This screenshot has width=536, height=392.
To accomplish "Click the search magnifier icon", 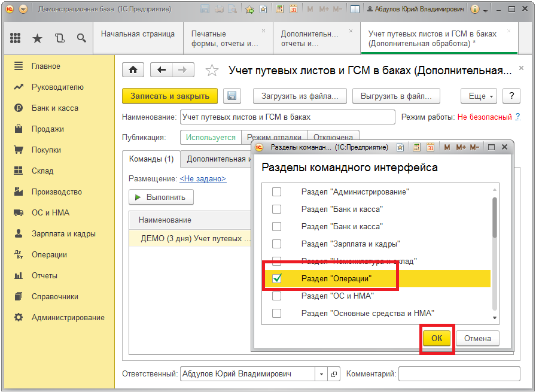I will tap(81, 38).
